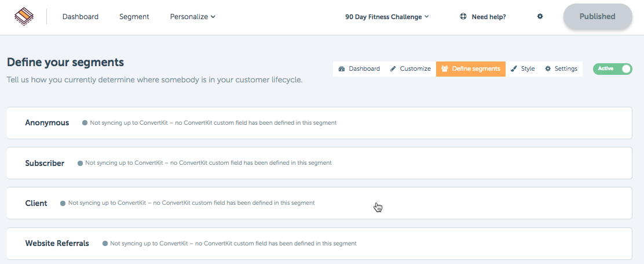Screen dimensions: 644x264
Task: Click the Settings gear icon in sub-navigation
Action: click(x=548, y=68)
